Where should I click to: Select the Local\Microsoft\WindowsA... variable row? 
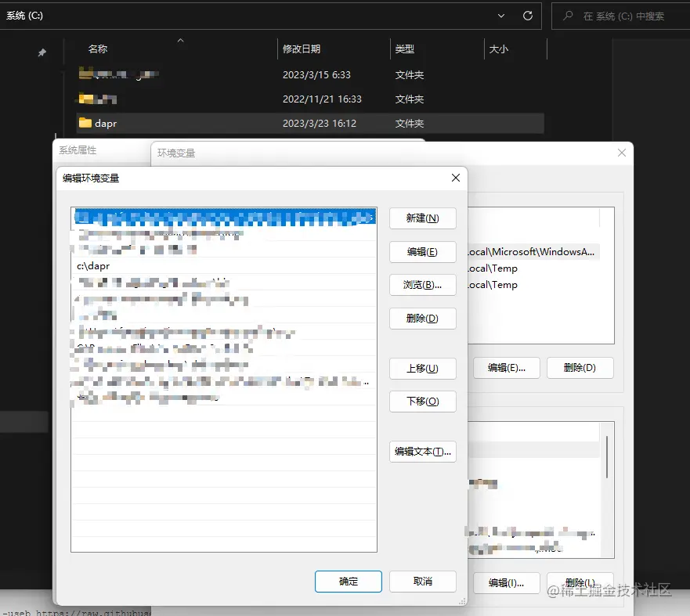click(533, 252)
